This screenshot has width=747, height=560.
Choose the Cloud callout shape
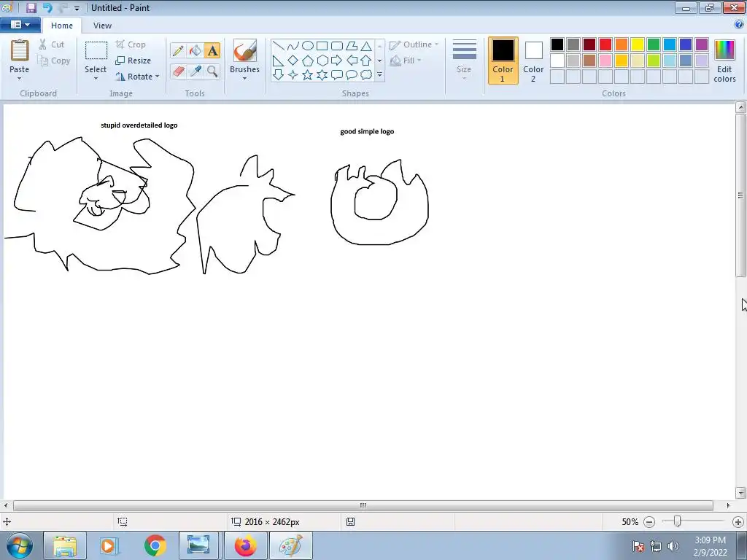pyautogui.click(x=366, y=75)
